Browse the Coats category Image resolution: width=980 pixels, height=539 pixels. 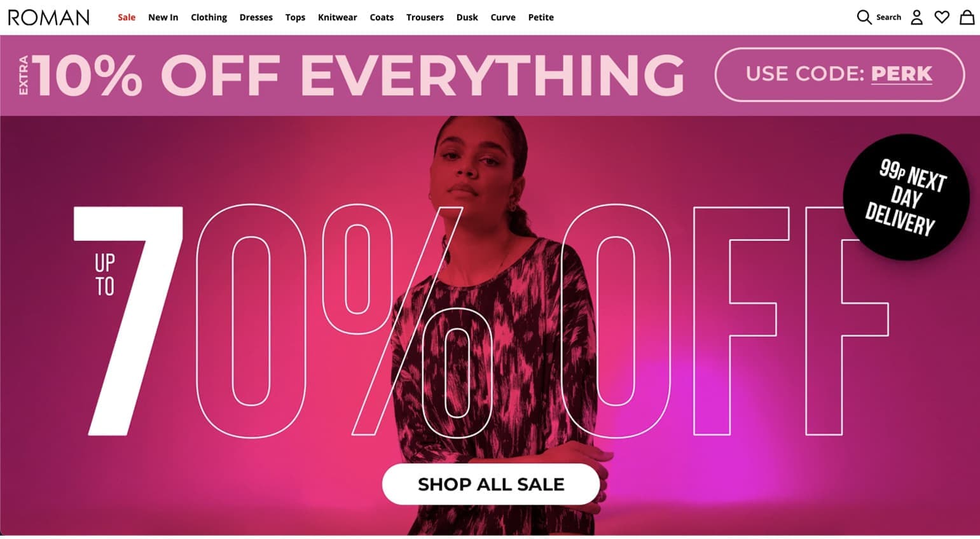[x=382, y=17]
